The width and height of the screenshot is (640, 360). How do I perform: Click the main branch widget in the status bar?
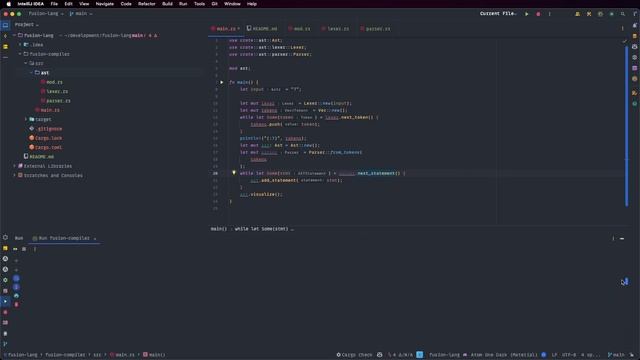(x=616, y=355)
